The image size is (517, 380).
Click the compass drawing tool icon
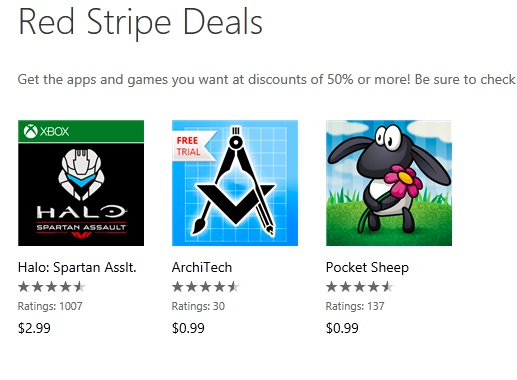235,182
